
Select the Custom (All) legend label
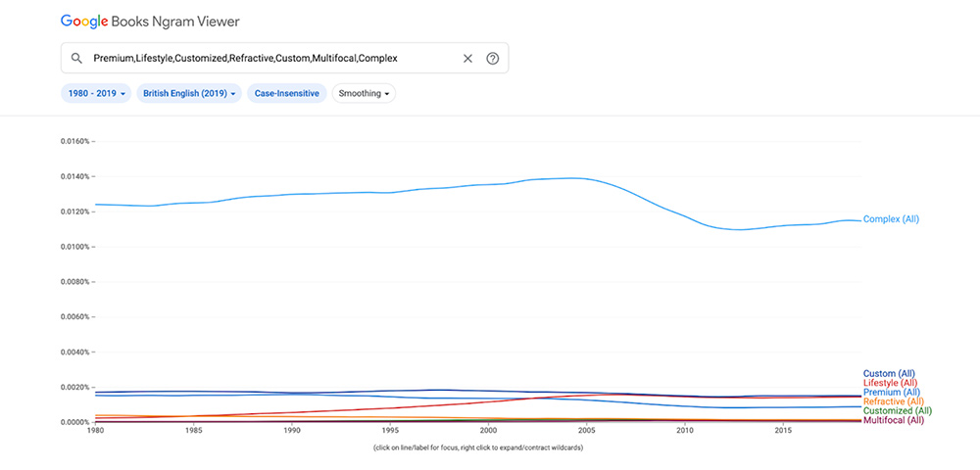[x=889, y=373]
